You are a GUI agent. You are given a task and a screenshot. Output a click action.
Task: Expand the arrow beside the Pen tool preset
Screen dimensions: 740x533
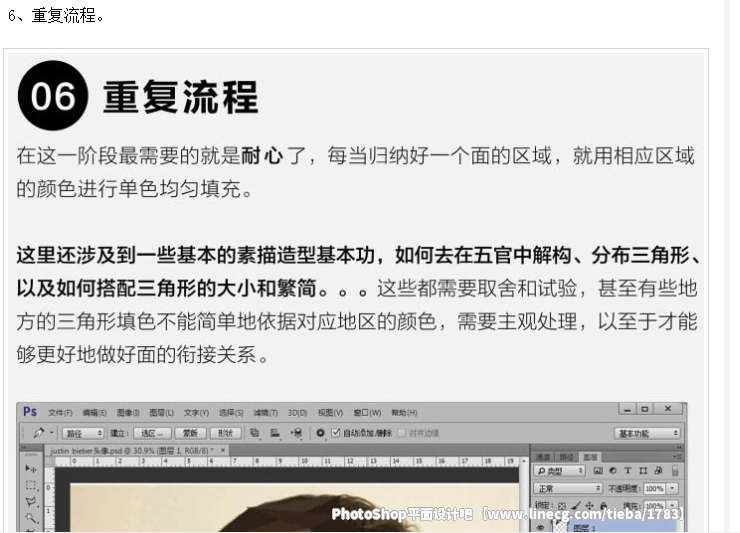tap(51, 432)
